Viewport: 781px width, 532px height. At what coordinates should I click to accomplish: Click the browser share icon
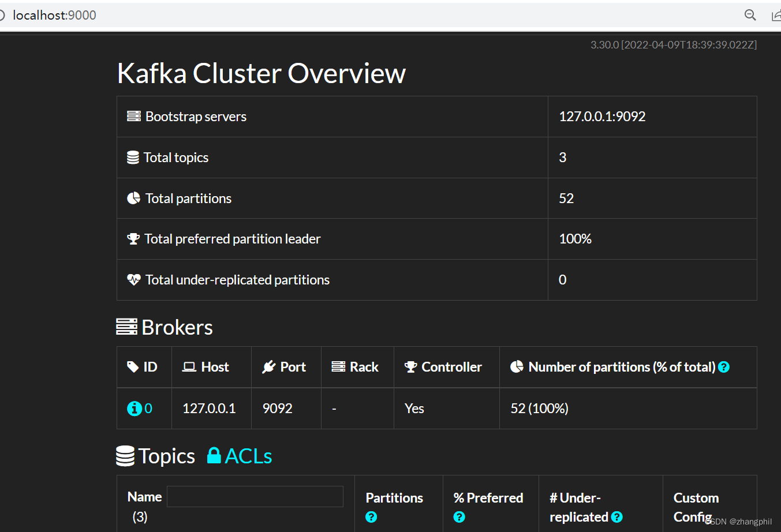pyautogui.click(x=776, y=16)
